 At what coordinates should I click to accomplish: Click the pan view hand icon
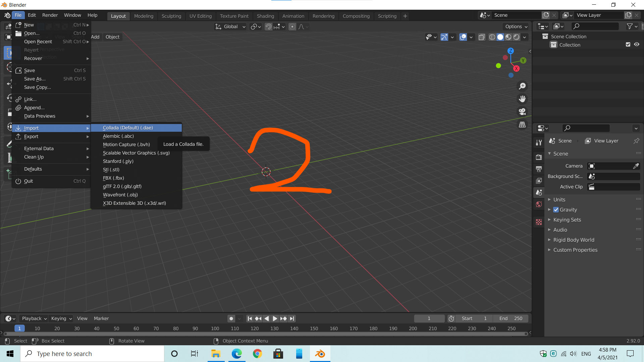point(522,99)
